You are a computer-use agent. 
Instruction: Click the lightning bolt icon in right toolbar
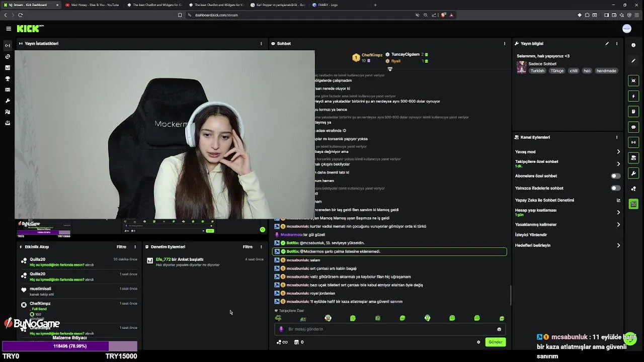pyautogui.click(x=633, y=96)
